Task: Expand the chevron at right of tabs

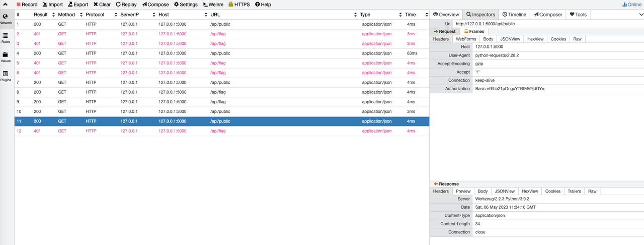Action: pyautogui.click(x=640, y=15)
